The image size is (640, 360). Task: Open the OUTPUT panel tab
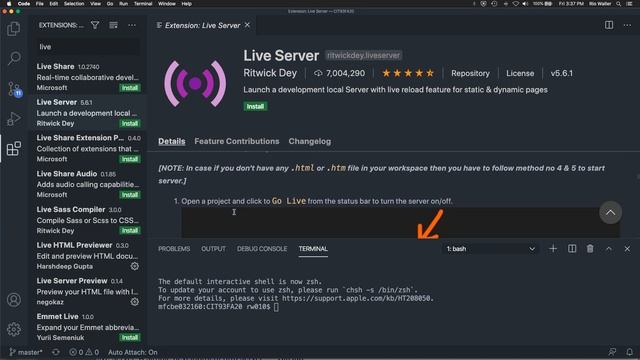tap(213, 249)
